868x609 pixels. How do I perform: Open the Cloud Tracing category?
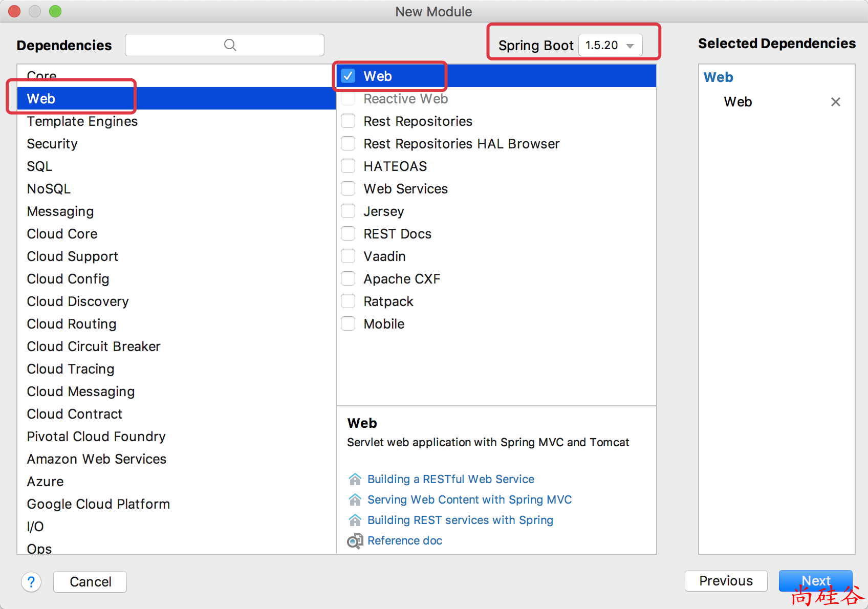(176, 369)
